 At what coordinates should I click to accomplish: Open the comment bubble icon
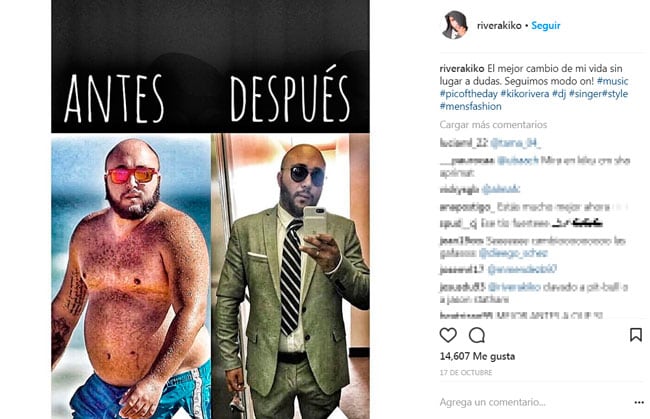click(477, 335)
